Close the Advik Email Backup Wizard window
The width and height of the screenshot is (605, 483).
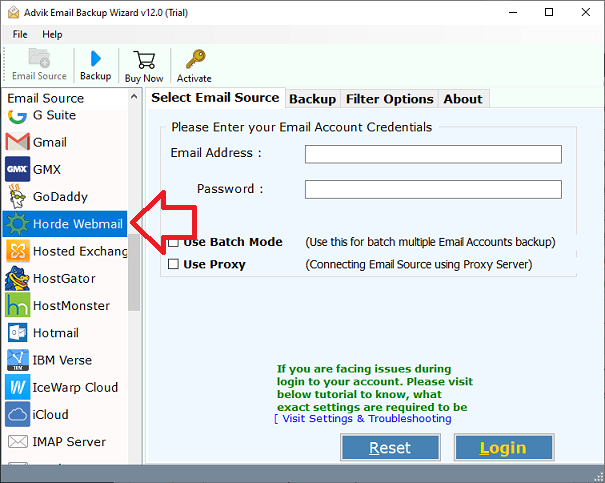(x=586, y=12)
